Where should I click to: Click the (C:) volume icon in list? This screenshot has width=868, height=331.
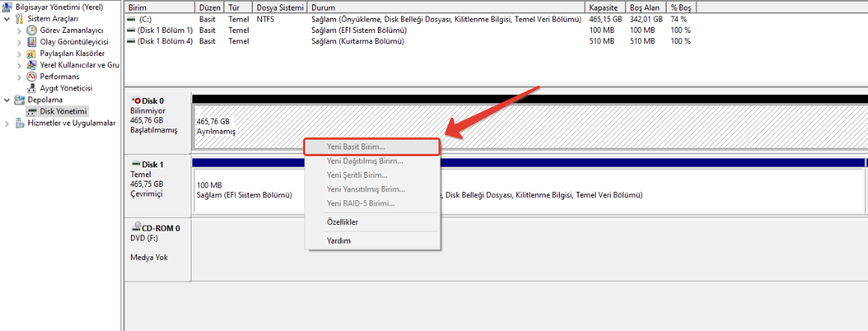[132, 19]
